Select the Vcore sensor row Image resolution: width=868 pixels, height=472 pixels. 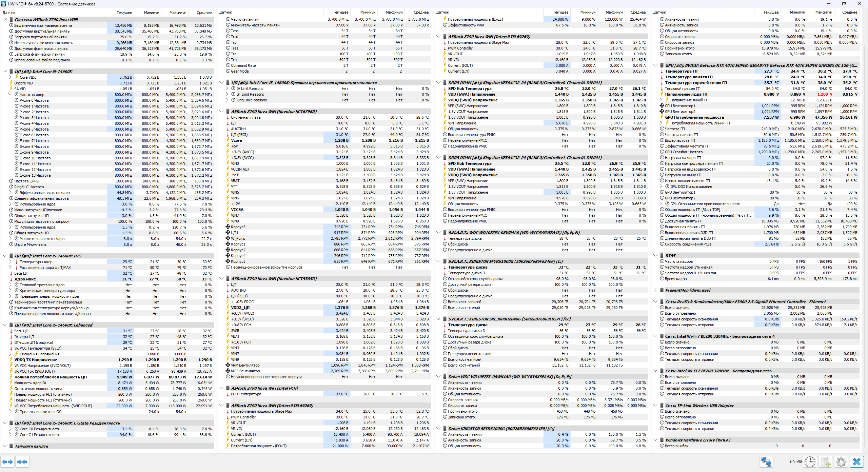tap(237, 140)
